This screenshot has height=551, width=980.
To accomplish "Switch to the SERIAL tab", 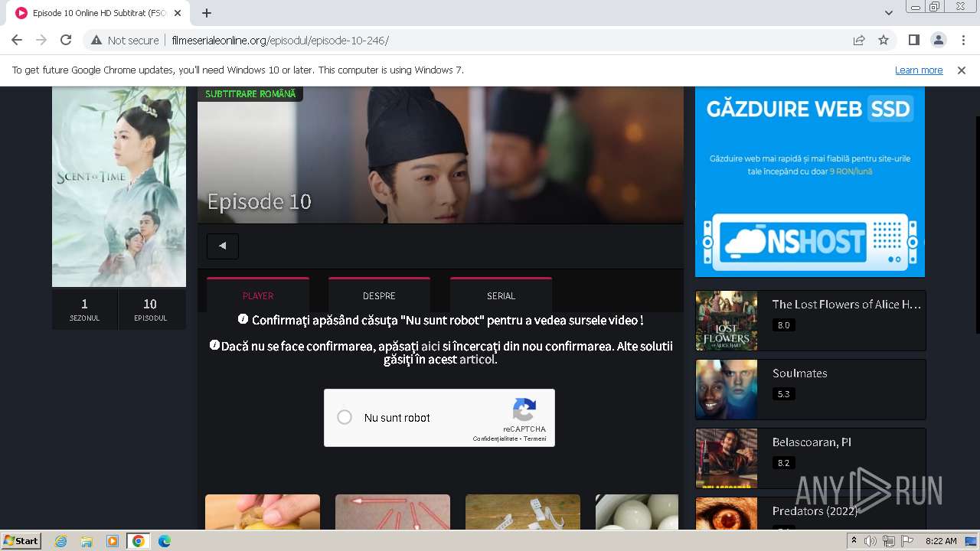I will pos(501,295).
